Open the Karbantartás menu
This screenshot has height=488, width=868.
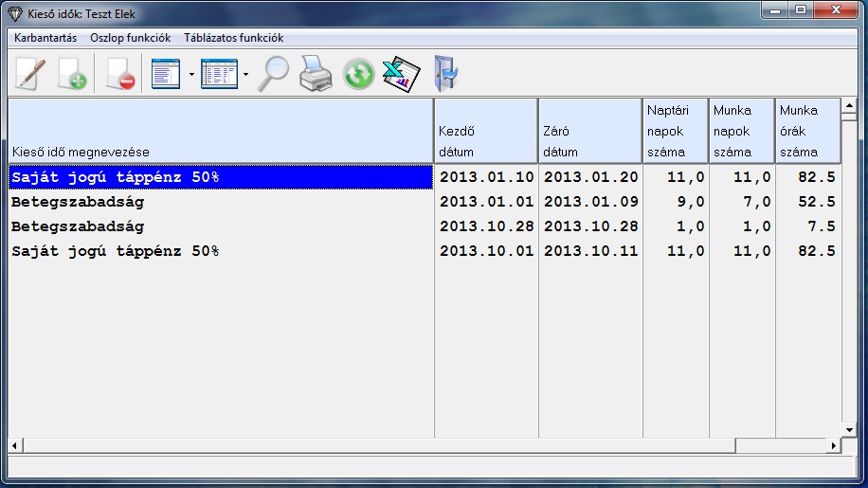(45, 38)
